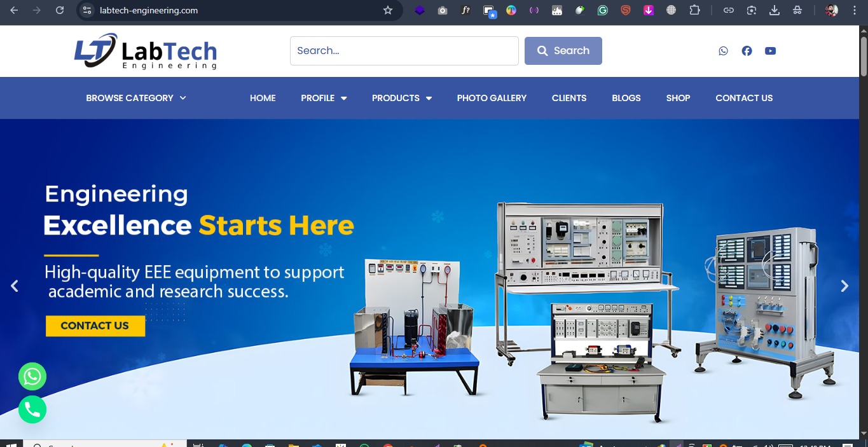This screenshot has width=868, height=447.
Task: Reload the page using the browser refresh icon
Action: tap(60, 10)
